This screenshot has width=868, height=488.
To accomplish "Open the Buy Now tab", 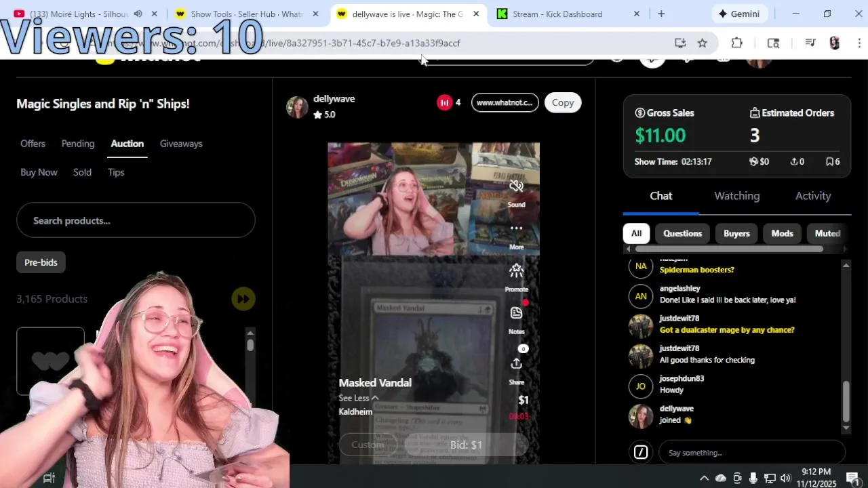I will pos(39,172).
